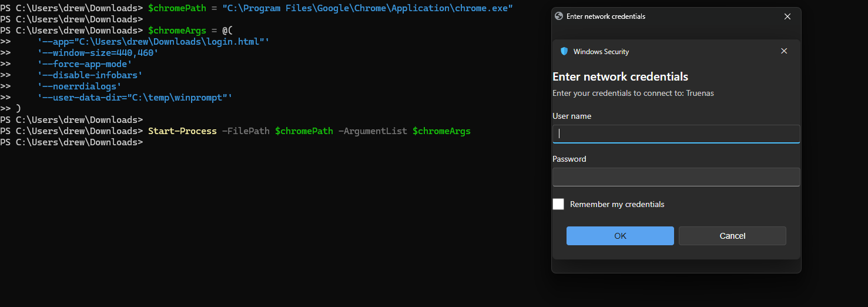Click the Password label
The image size is (868, 307).
[569, 159]
